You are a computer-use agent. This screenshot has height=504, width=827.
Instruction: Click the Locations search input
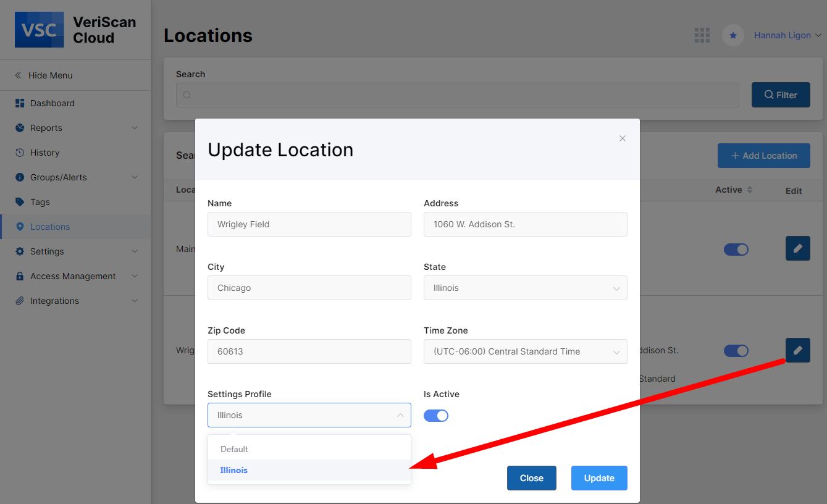pos(458,95)
